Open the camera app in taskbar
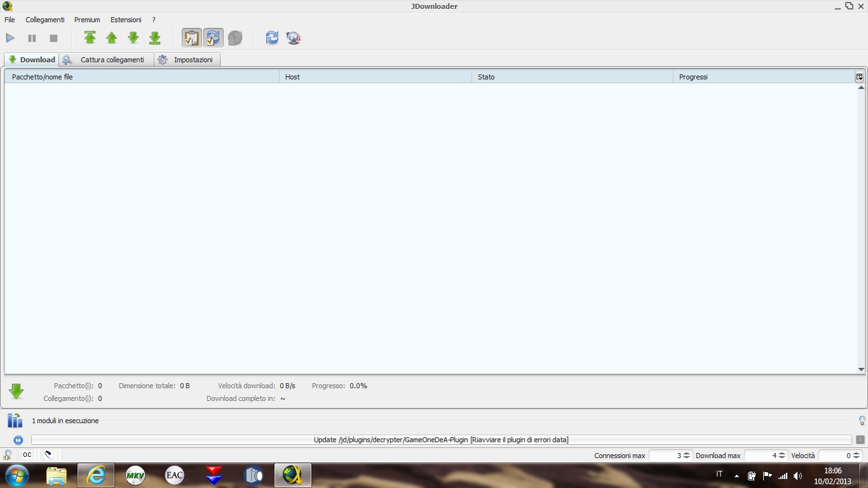868x488 pixels. click(254, 475)
